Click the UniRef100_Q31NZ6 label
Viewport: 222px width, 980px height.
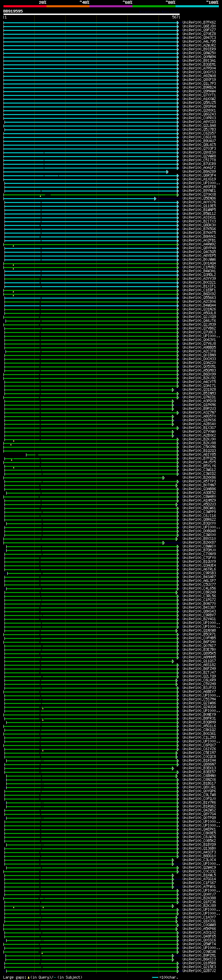click(x=199, y=309)
